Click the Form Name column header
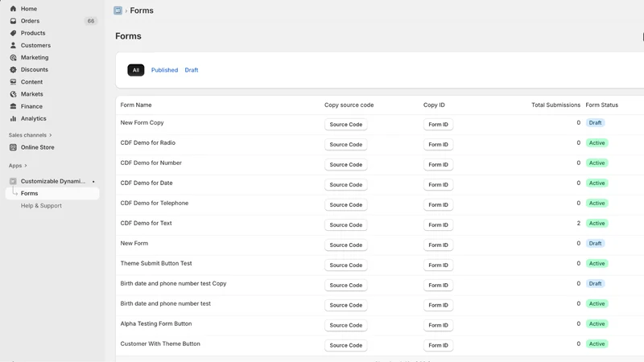644x362 pixels. tap(136, 105)
